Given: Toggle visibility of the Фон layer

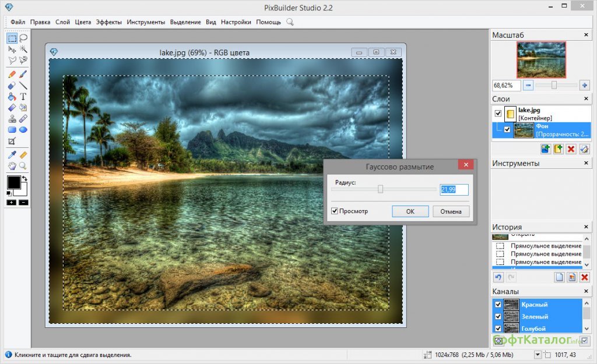Looking at the screenshot, I should 507,129.
